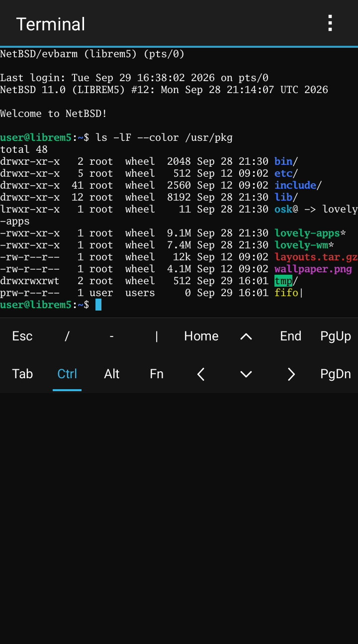
Task: Click the highlighted tmp/ directory entry
Action: pos(286,281)
